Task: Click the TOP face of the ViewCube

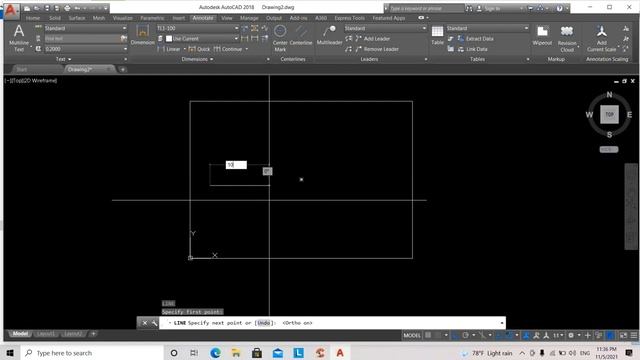Action: coord(609,114)
